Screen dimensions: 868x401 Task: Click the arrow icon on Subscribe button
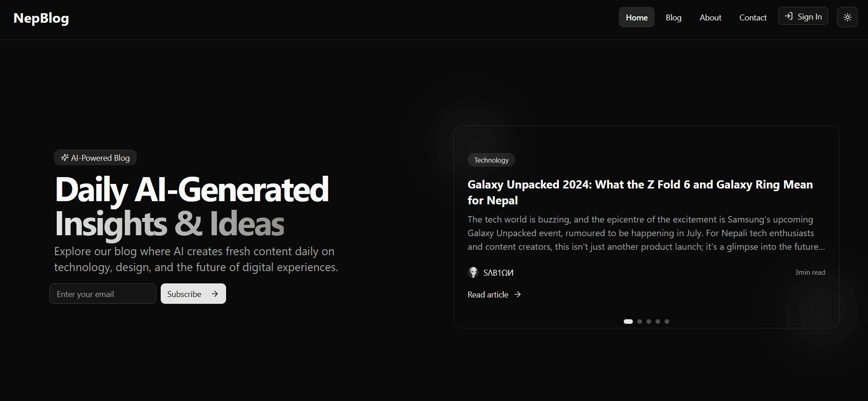[x=215, y=294]
